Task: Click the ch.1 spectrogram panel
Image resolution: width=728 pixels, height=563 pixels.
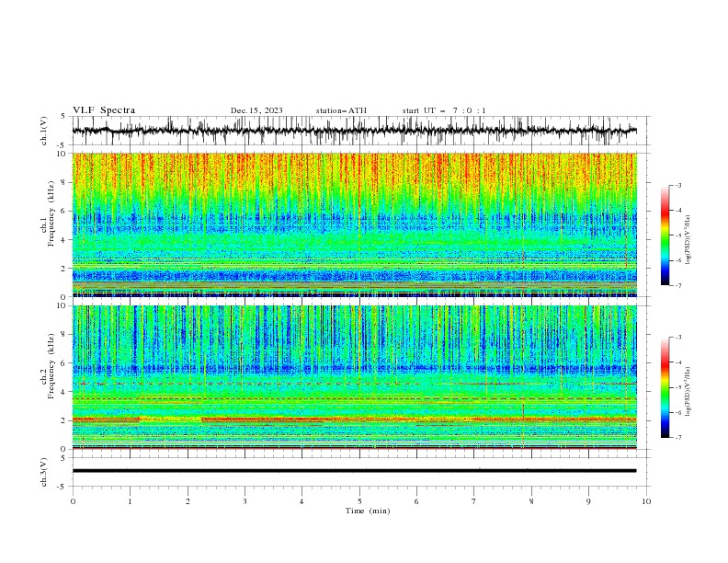Action: (355, 224)
